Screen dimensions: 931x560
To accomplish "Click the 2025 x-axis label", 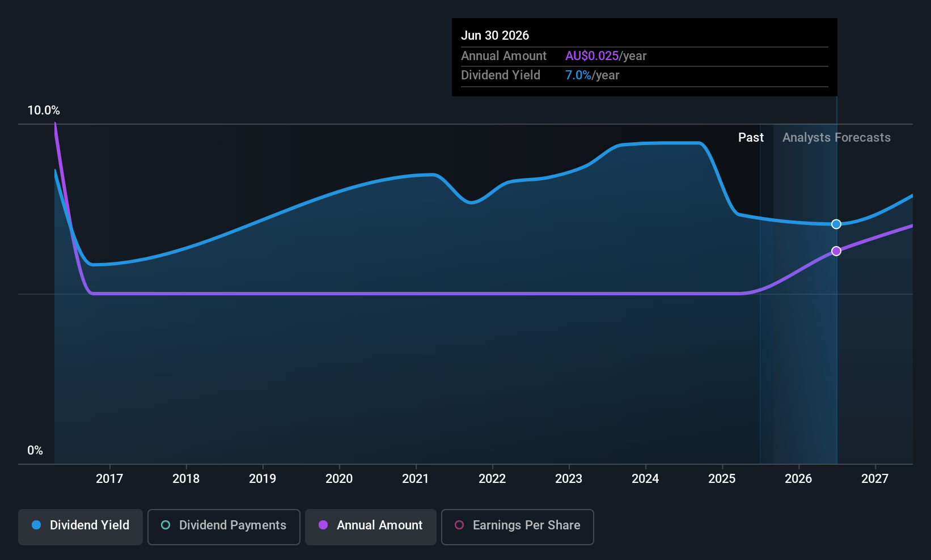I will [x=722, y=479].
